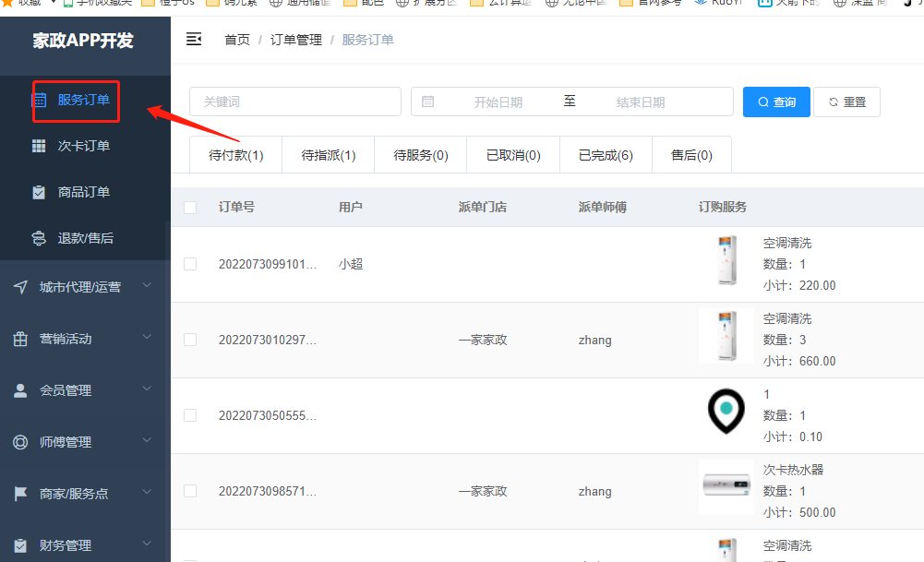
Task: Click 订购服务 column header
Action: pos(723,207)
